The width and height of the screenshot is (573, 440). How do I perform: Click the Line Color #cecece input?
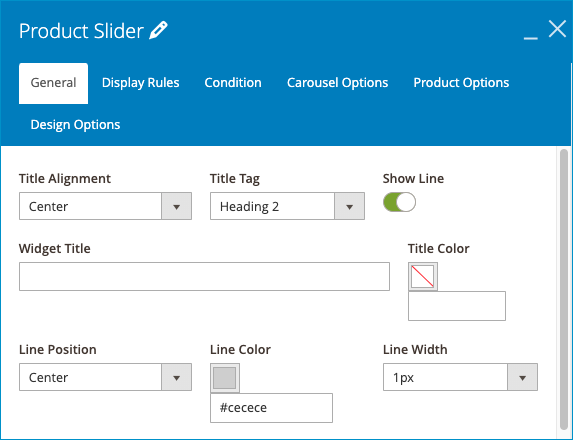click(271, 408)
